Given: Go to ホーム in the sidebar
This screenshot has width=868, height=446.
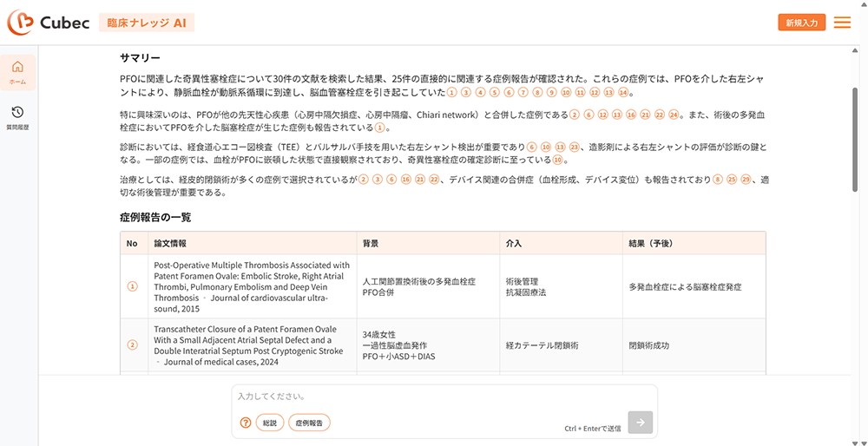Looking at the screenshot, I should point(17,72).
